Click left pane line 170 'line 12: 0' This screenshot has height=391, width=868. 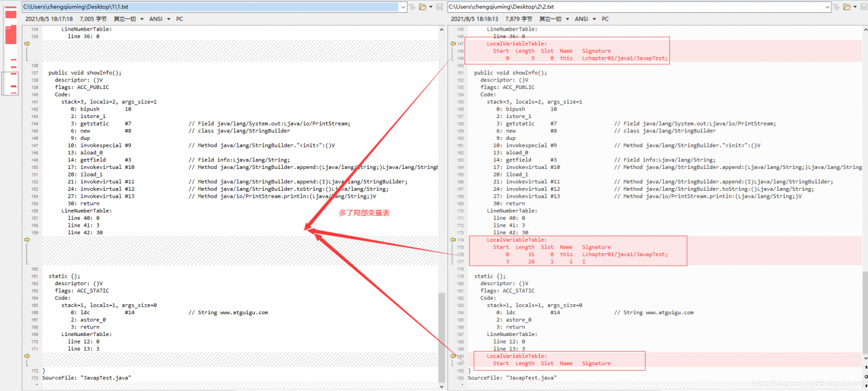pyautogui.click(x=83, y=341)
